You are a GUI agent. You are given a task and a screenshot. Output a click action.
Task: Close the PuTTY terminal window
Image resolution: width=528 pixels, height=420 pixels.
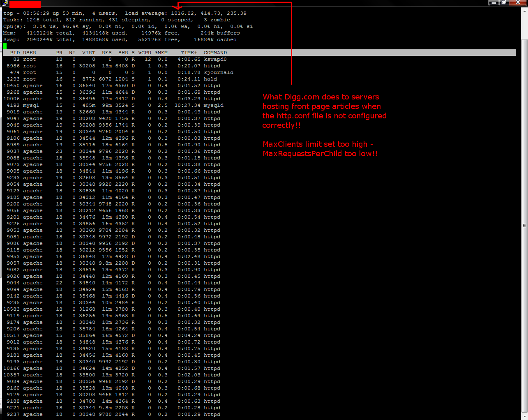pyautogui.click(x=518, y=2)
